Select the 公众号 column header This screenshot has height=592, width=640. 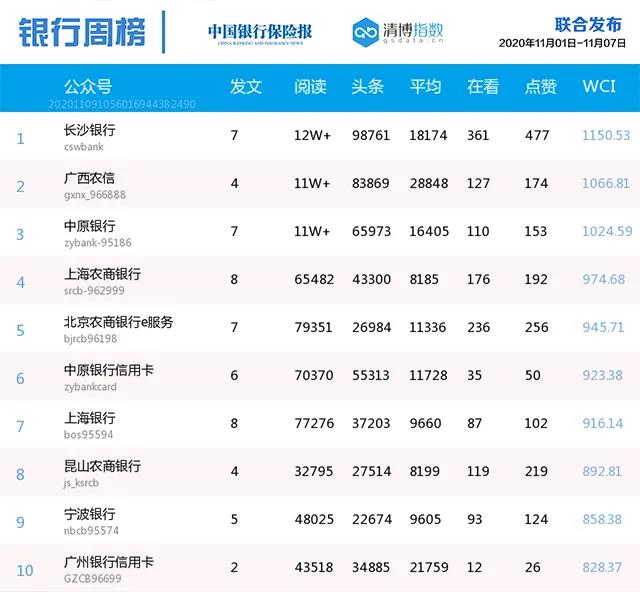coord(88,87)
